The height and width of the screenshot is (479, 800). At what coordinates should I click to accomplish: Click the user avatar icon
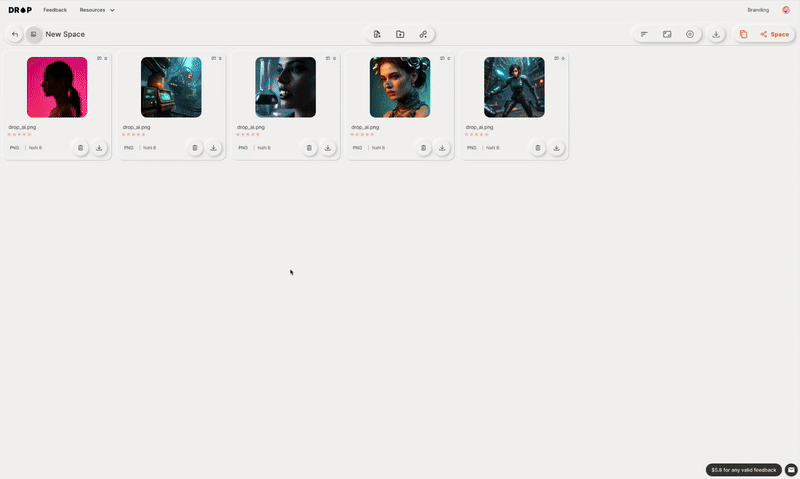(786, 10)
